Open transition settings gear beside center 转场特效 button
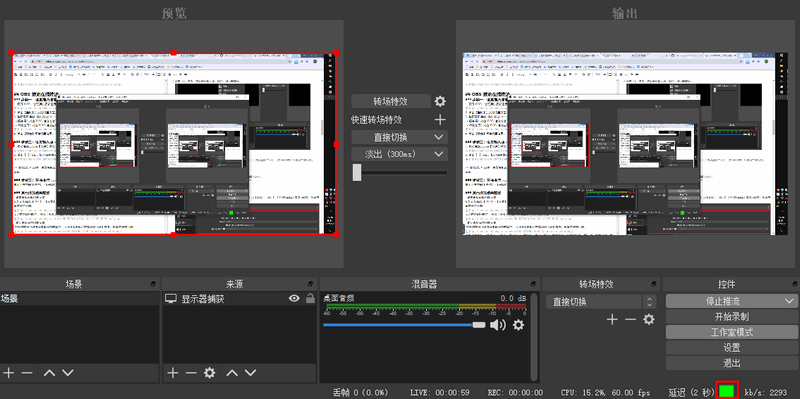 pyautogui.click(x=440, y=102)
